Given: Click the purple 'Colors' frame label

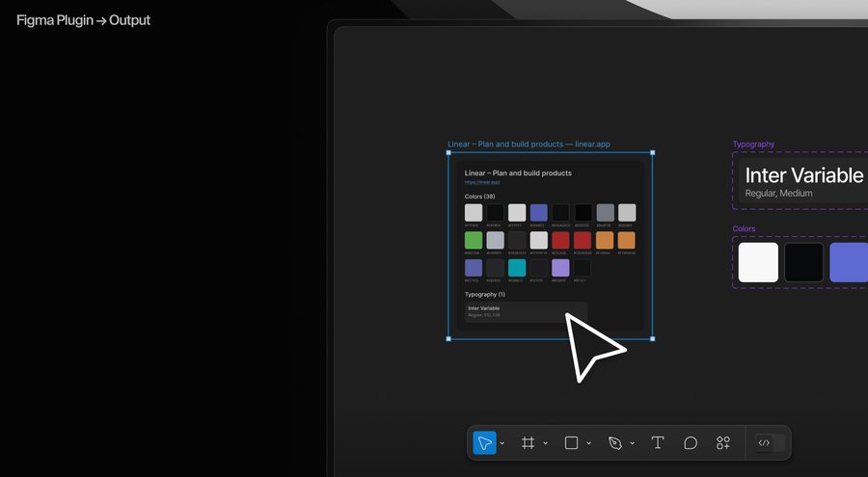Looking at the screenshot, I should 744,228.
